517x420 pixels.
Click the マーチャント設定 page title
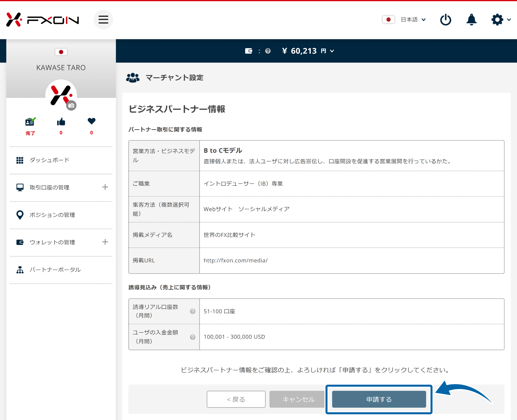(174, 78)
